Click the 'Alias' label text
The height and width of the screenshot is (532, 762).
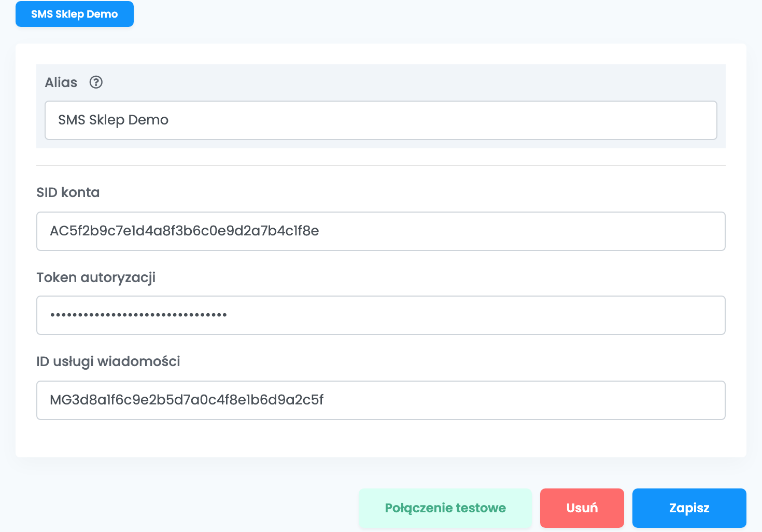pyautogui.click(x=61, y=82)
